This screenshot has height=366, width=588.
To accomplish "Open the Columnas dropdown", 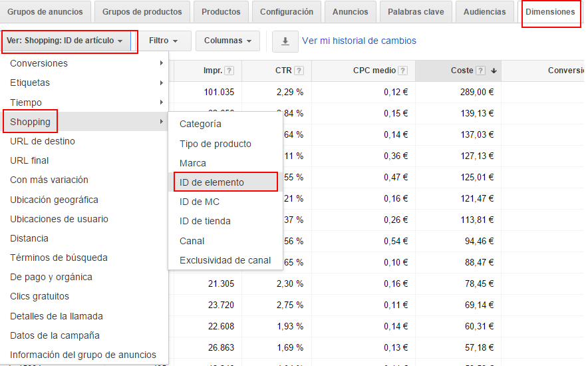I will (227, 41).
